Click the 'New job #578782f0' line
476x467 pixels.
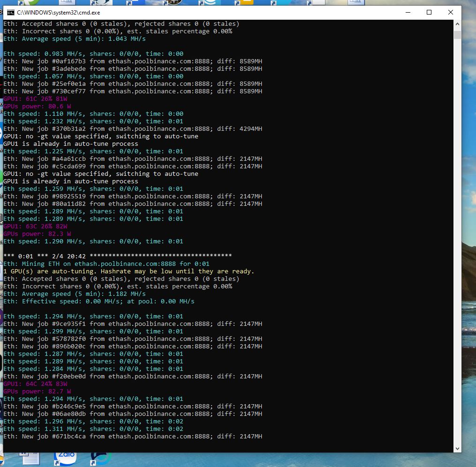[x=133, y=339]
